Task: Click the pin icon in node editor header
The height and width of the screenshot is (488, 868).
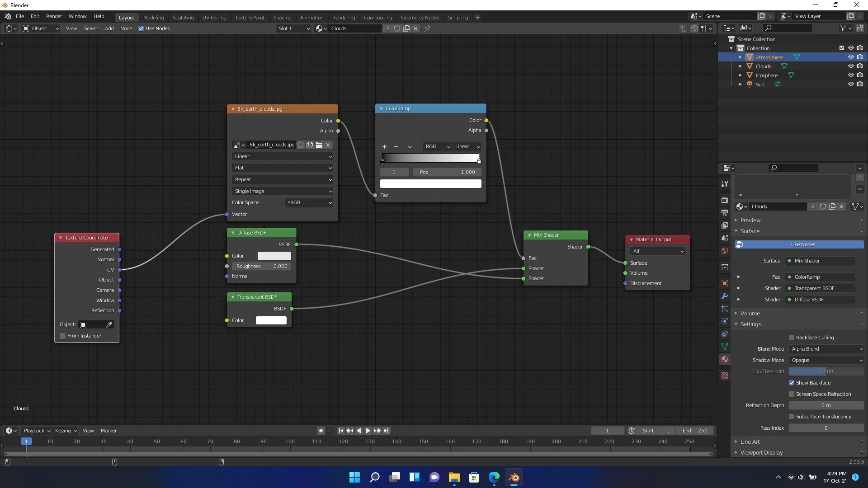Action: tap(427, 28)
